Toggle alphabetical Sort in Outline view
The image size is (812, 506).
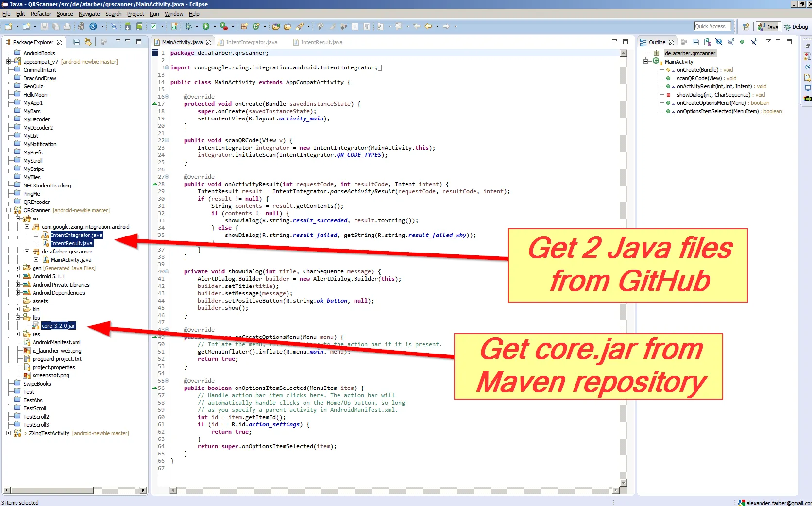[x=707, y=42]
